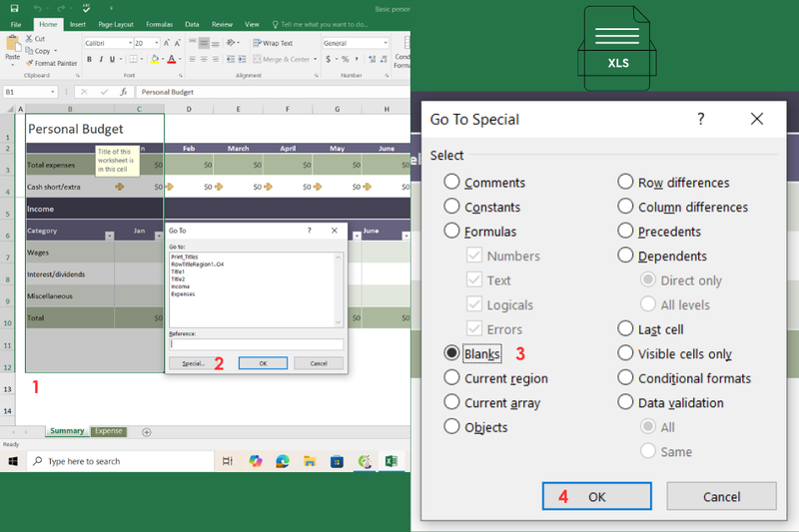Click the Save icon in quick access toolbar

tap(14, 8)
